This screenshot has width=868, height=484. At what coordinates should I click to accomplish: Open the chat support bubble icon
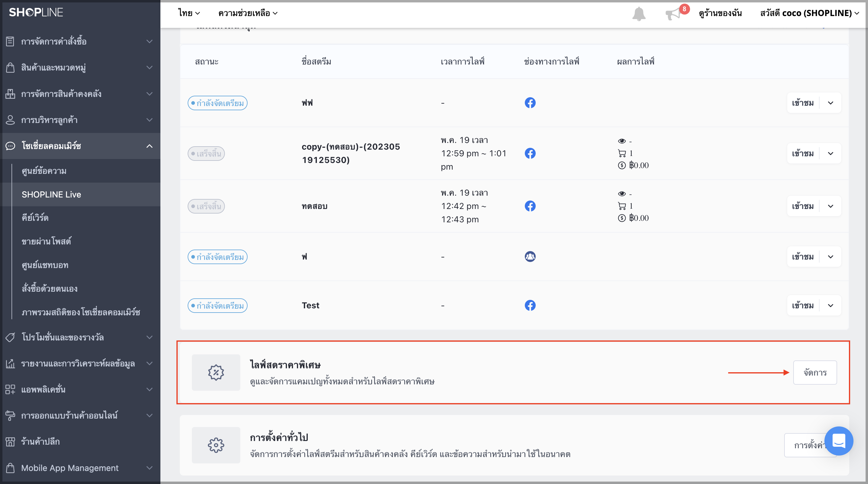838,440
